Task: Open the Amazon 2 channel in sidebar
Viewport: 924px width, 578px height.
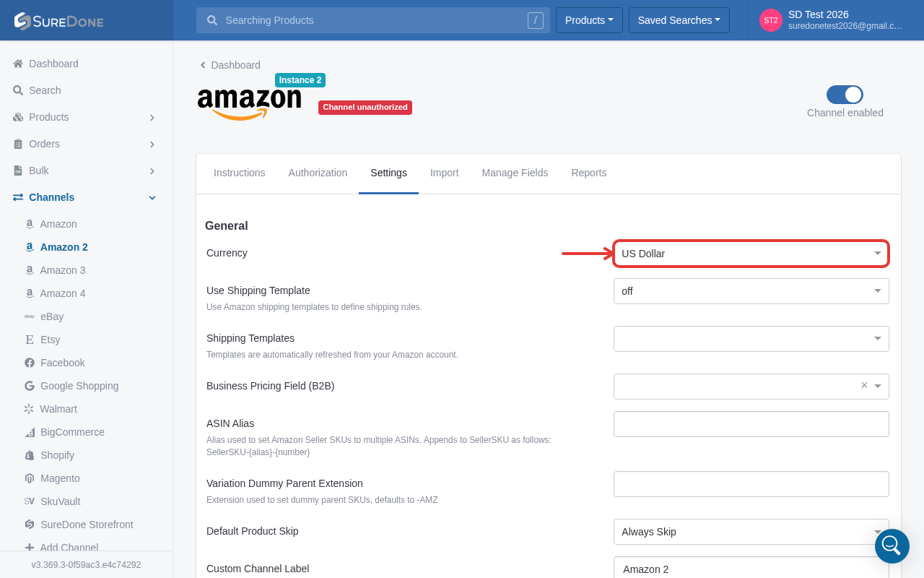Action: 64,247
